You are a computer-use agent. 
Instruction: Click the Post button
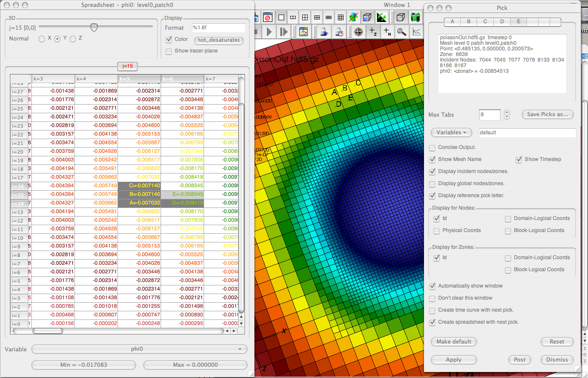point(520,360)
